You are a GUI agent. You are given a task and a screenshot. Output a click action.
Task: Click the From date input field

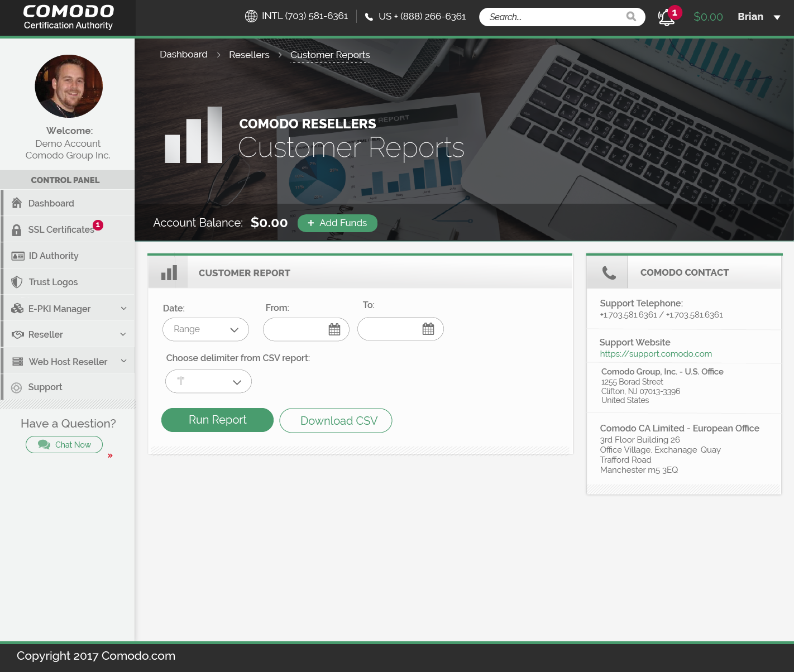click(x=306, y=329)
